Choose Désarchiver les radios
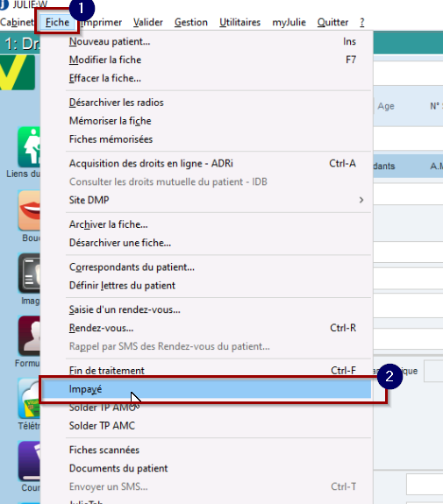The height and width of the screenshot is (504, 443). pos(206,103)
